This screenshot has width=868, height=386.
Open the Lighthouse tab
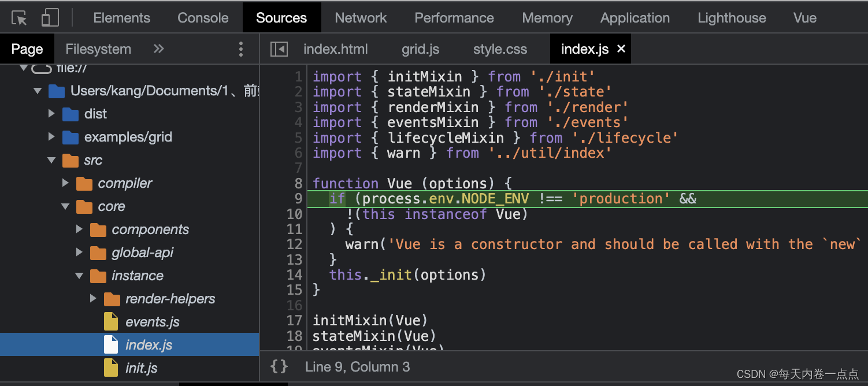coord(732,18)
